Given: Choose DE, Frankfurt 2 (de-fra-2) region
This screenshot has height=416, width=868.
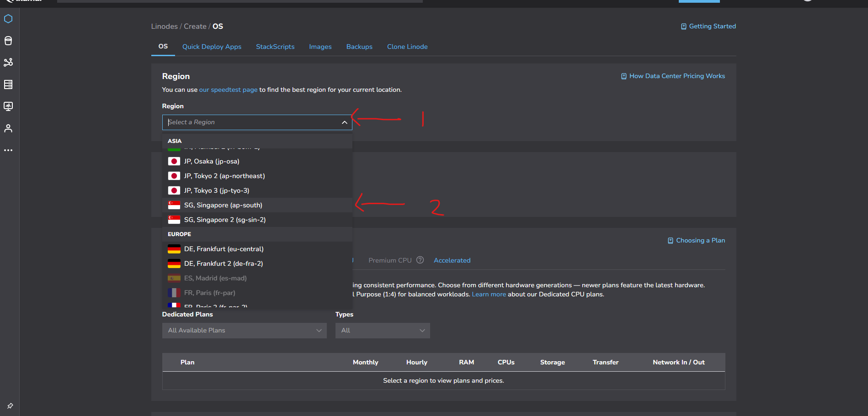Looking at the screenshot, I should (257, 263).
